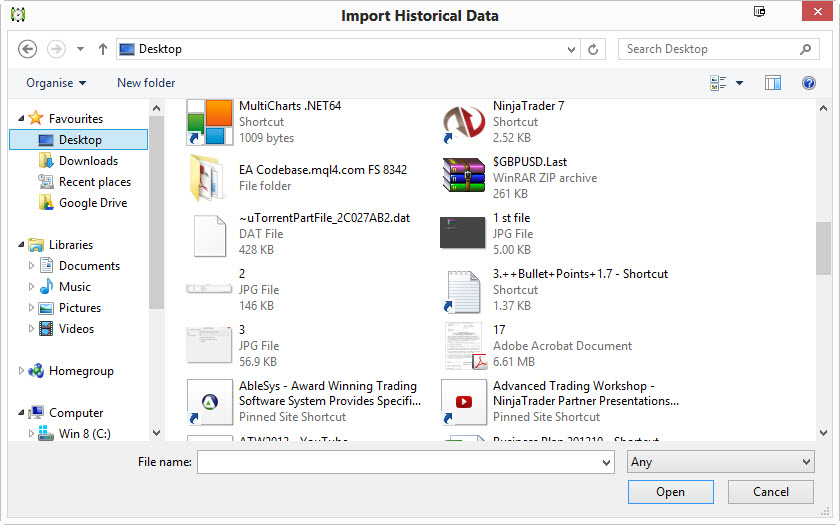Select the MultiCharts .NET64 shortcut icon
The height and width of the screenshot is (525, 840).
[209, 122]
